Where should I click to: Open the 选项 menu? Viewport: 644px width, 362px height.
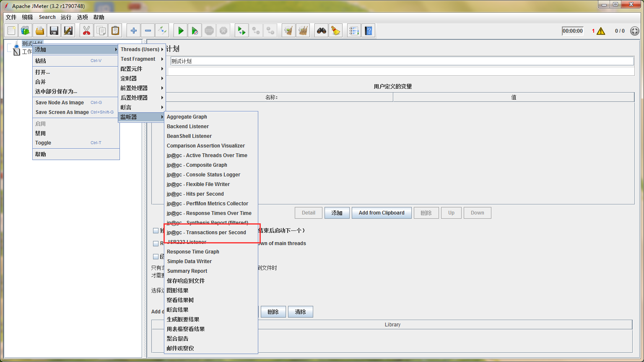click(x=83, y=17)
